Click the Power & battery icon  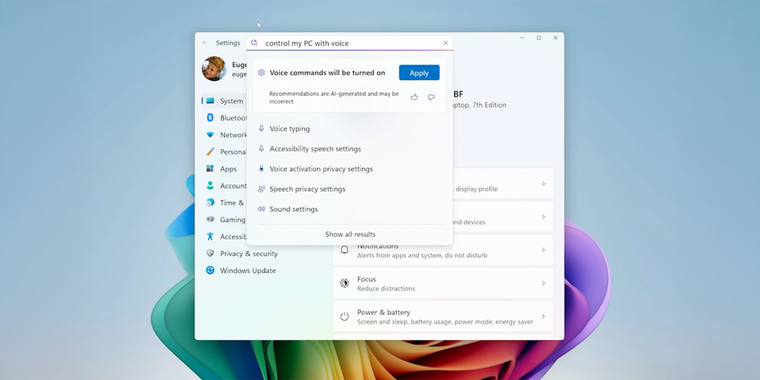(x=344, y=317)
